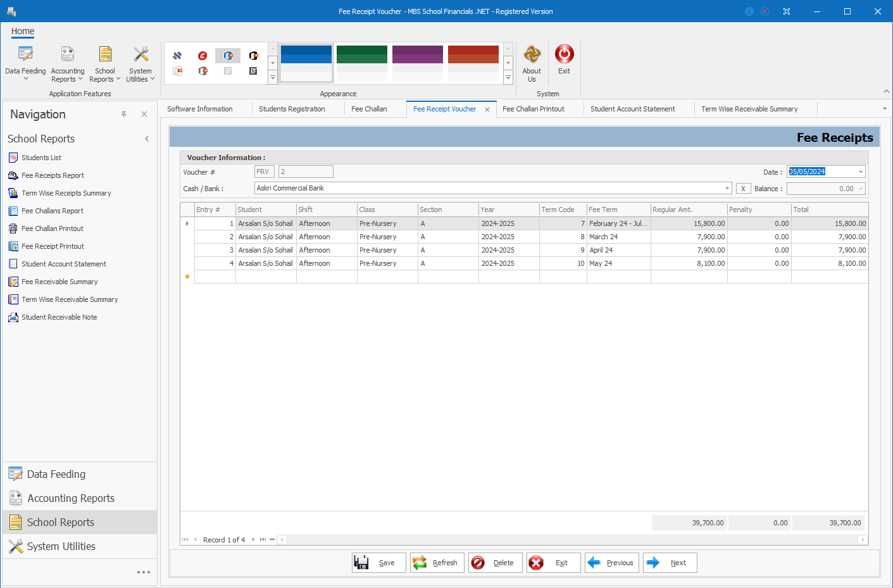Expand the skin icon gallery dropdown

[273, 78]
